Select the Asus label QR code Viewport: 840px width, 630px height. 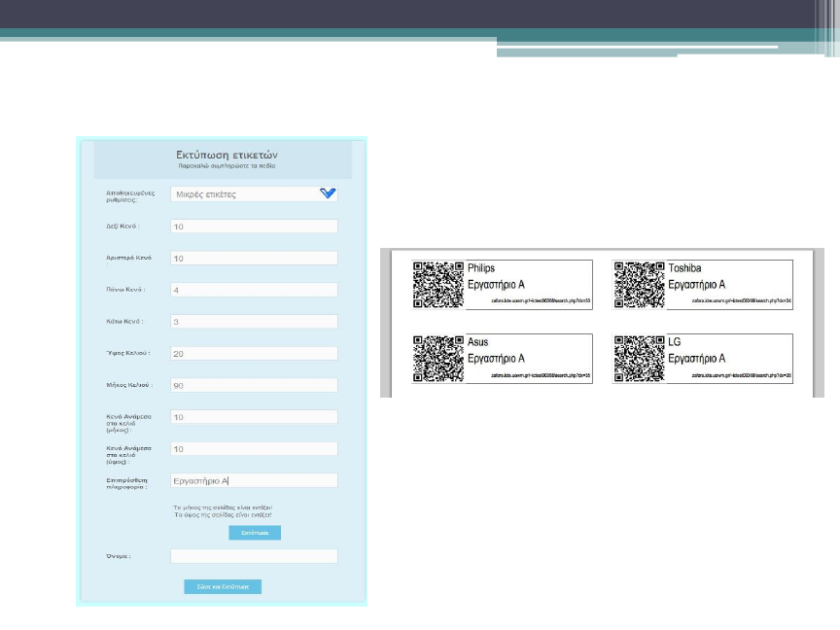[x=437, y=359]
